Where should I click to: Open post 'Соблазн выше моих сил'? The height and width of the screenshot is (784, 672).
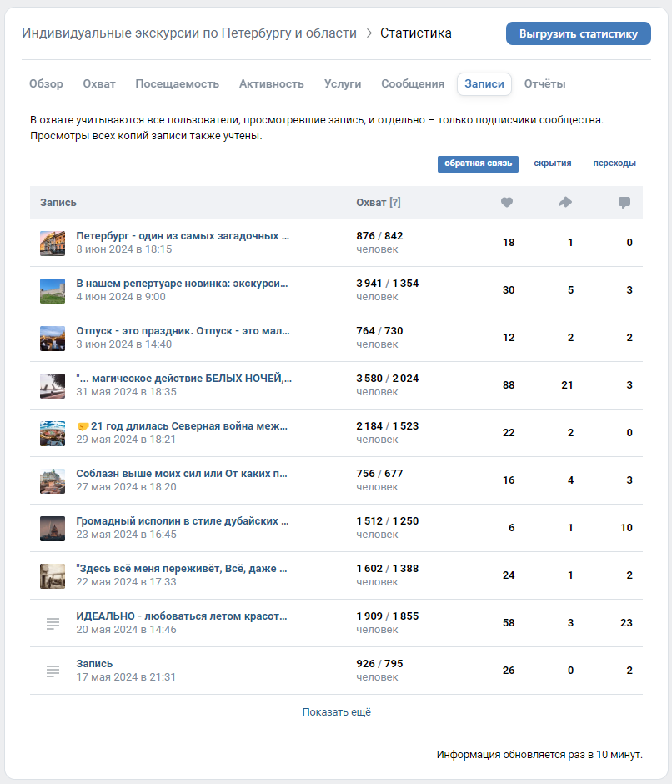pos(182,474)
